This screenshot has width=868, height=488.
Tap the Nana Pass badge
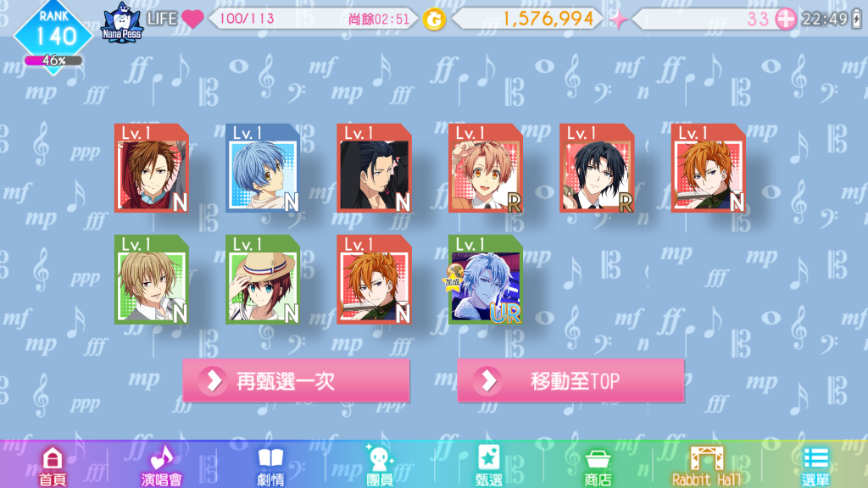pyautogui.click(x=122, y=22)
